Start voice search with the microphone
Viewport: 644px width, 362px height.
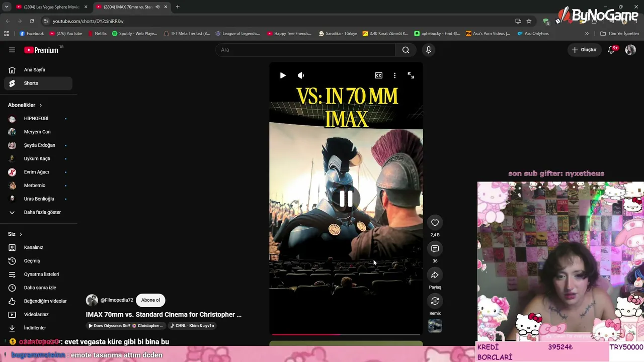pyautogui.click(x=429, y=50)
